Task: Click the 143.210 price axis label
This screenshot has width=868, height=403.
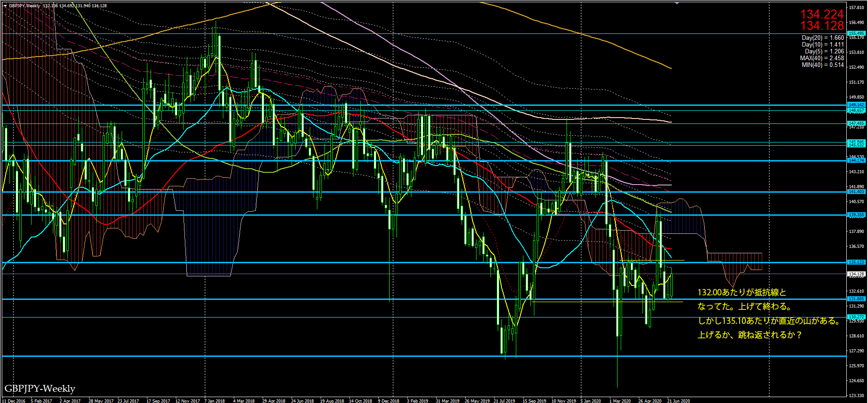Action: pyautogui.click(x=857, y=172)
